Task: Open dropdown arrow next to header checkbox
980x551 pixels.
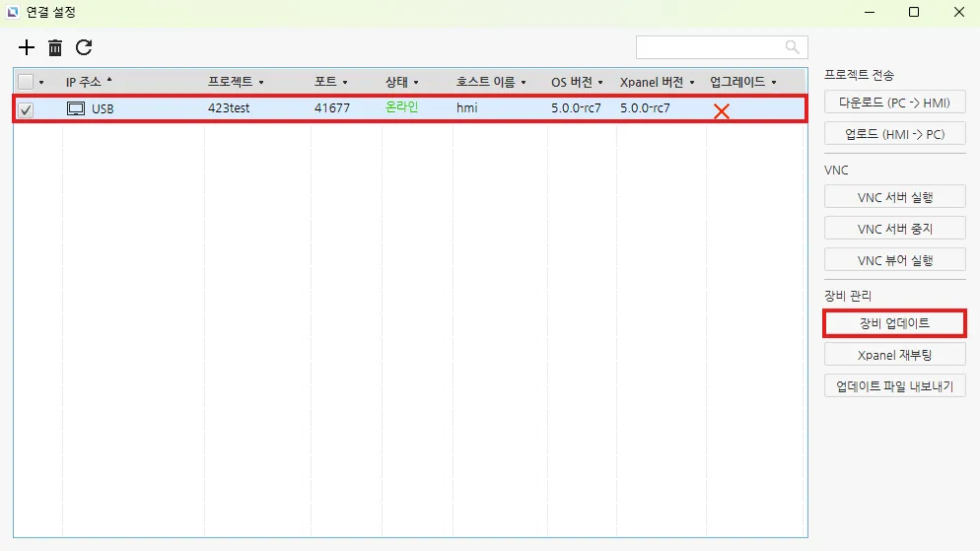Action: [41, 83]
